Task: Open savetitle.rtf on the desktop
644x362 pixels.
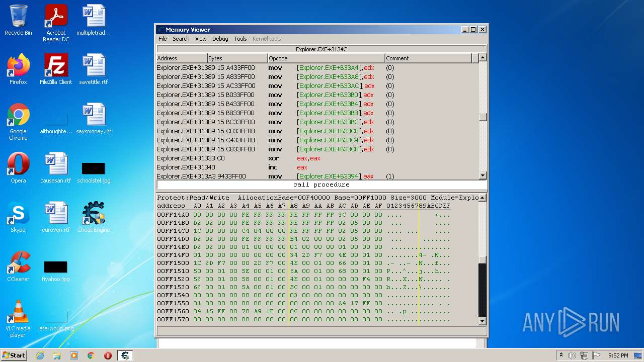Action: click(x=94, y=69)
